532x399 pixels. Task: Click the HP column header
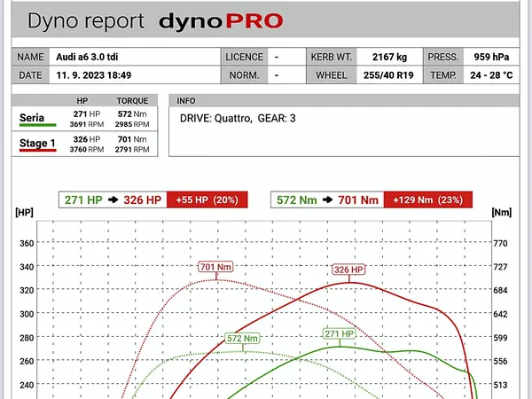click(x=82, y=101)
